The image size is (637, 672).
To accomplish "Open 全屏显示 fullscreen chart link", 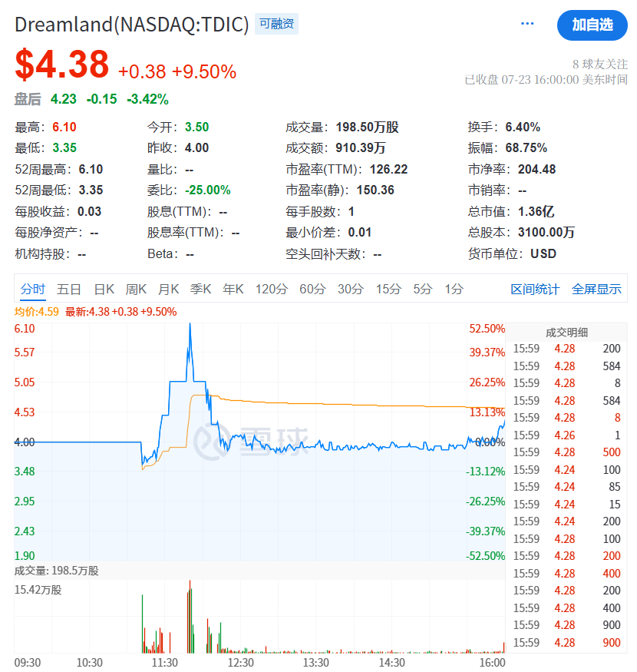I will click(596, 290).
